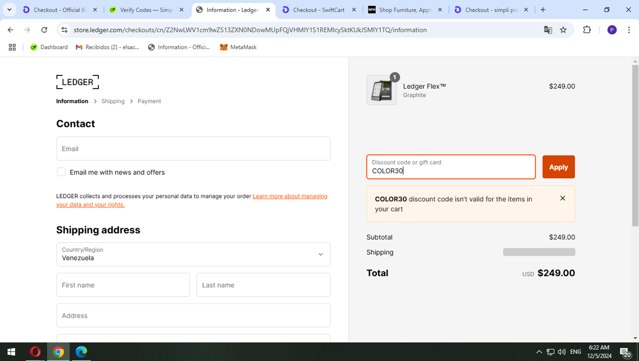Switch to Checkout - SwiftCart tab
Viewport: 639px width, 361px height.
319,10
